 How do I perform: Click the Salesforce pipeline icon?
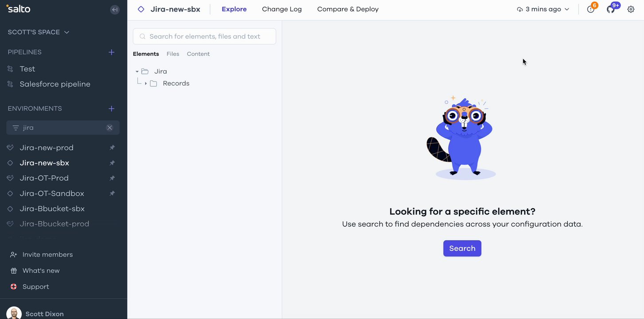pos(10,84)
